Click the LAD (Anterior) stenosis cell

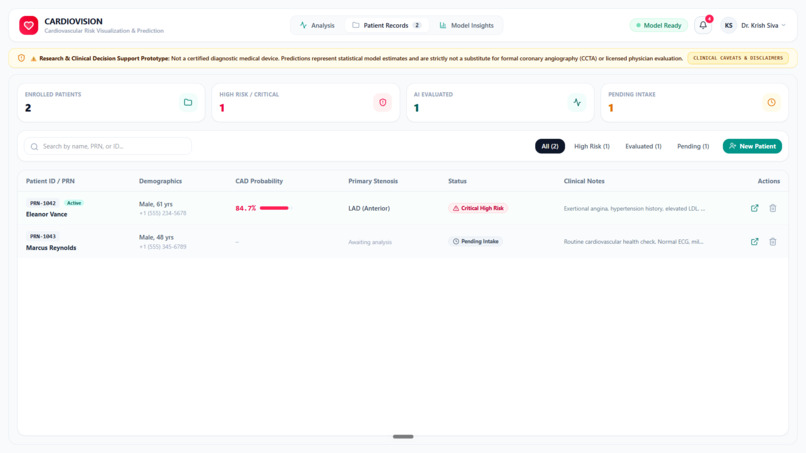(x=369, y=208)
